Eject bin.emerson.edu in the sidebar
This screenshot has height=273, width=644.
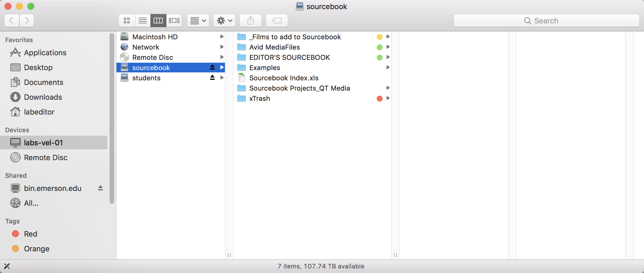pyautogui.click(x=100, y=188)
